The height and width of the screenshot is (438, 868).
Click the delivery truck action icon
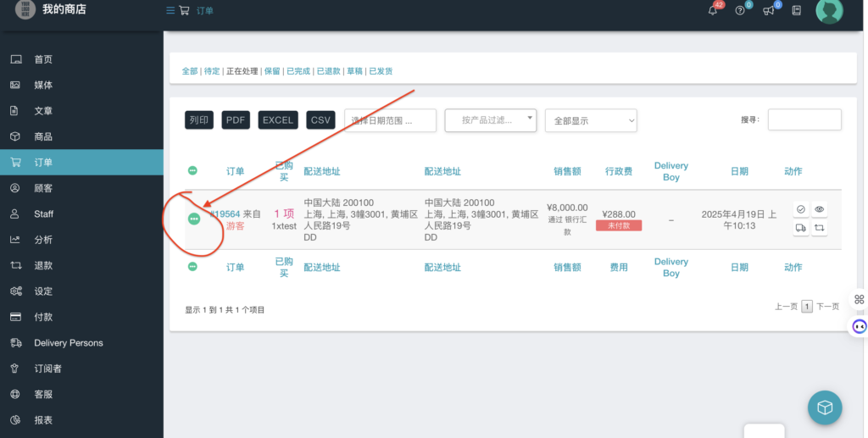click(x=801, y=228)
